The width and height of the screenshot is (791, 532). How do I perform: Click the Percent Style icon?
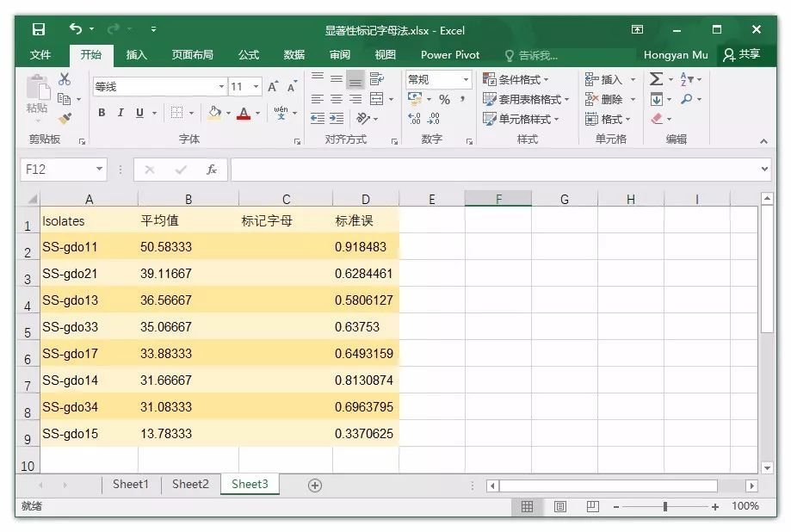point(444,99)
